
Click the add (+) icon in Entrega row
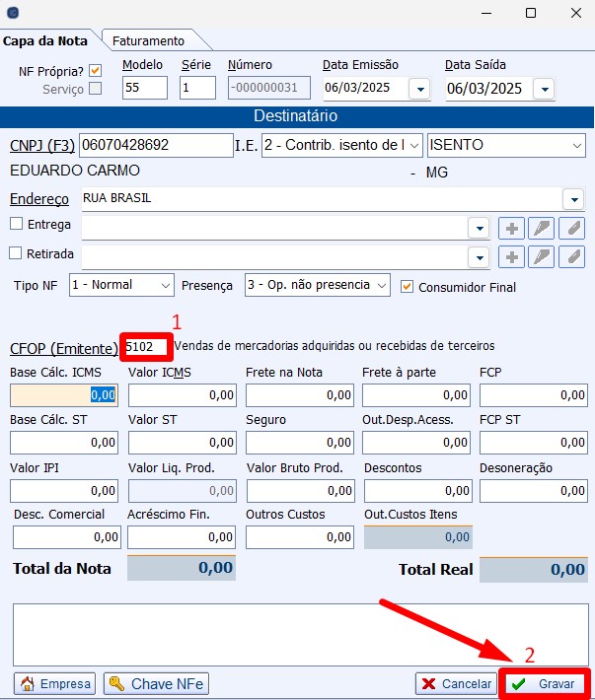point(511,229)
